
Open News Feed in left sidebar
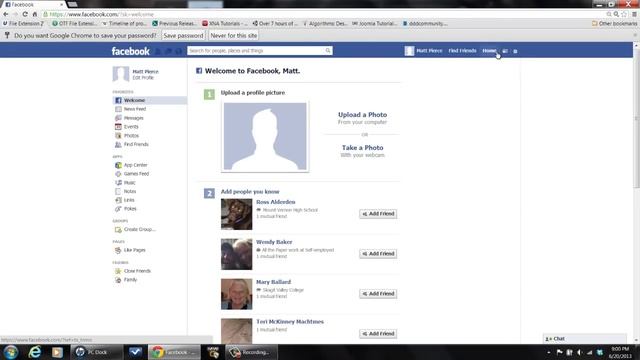135,109
